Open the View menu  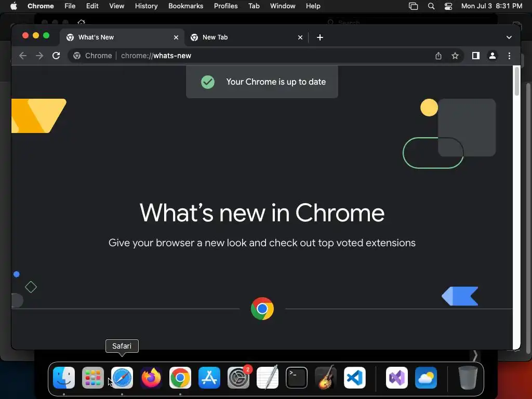click(x=117, y=6)
